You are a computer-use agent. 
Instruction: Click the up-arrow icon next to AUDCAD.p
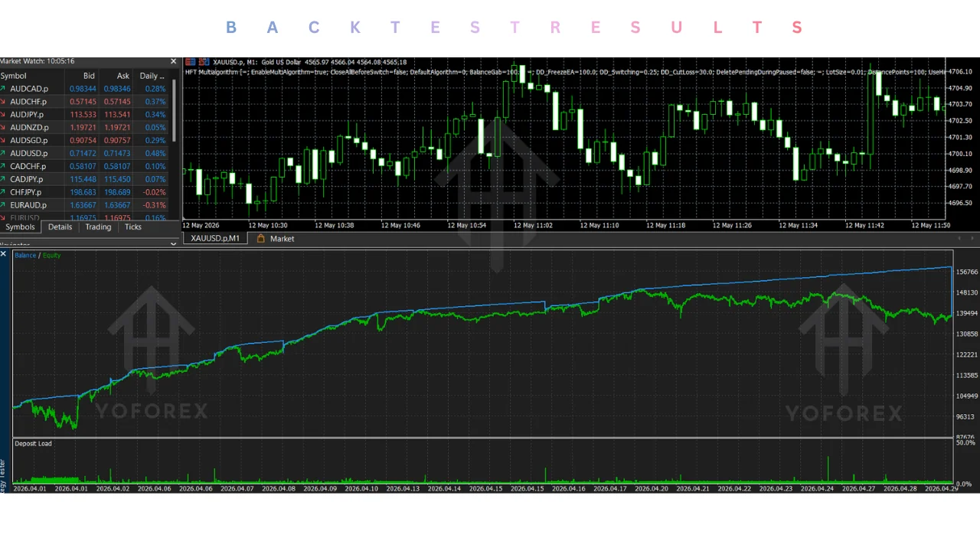[3, 89]
